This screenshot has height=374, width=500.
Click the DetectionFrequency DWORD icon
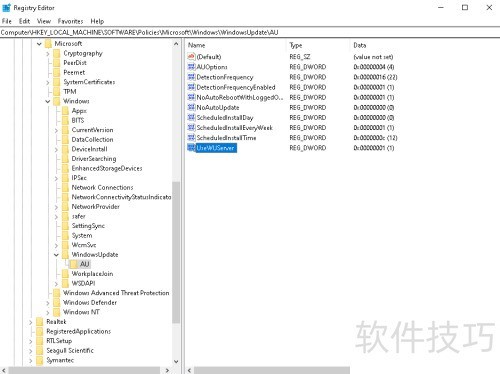click(191, 77)
